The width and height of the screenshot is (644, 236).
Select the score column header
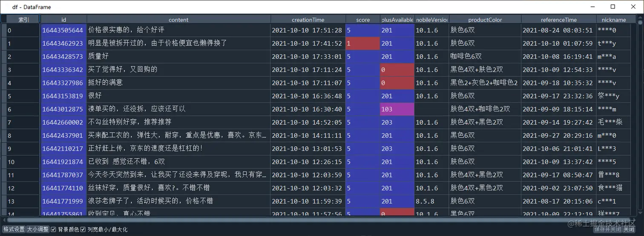(363, 20)
